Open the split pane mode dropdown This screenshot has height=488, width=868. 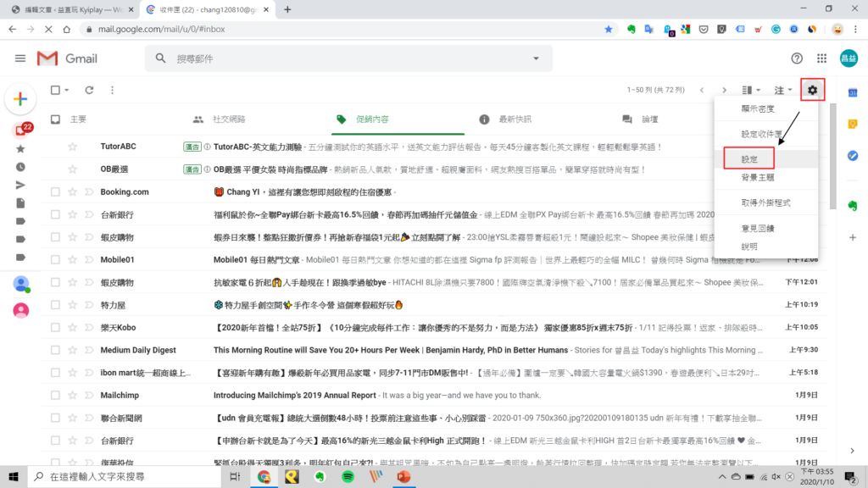[751, 90]
